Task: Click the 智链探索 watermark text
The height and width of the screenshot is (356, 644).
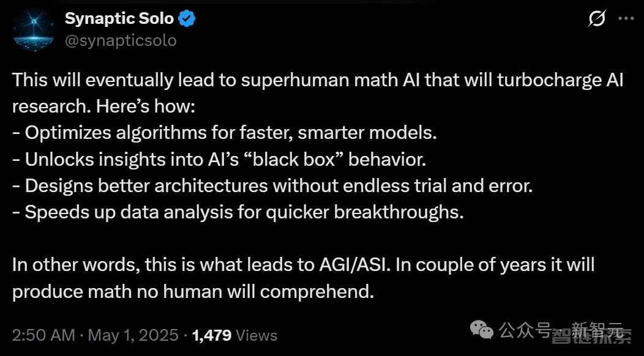Action: click(x=591, y=336)
